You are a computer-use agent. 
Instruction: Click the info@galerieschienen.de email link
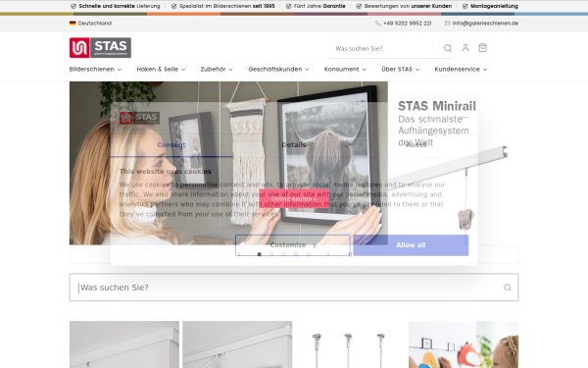pos(485,24)
